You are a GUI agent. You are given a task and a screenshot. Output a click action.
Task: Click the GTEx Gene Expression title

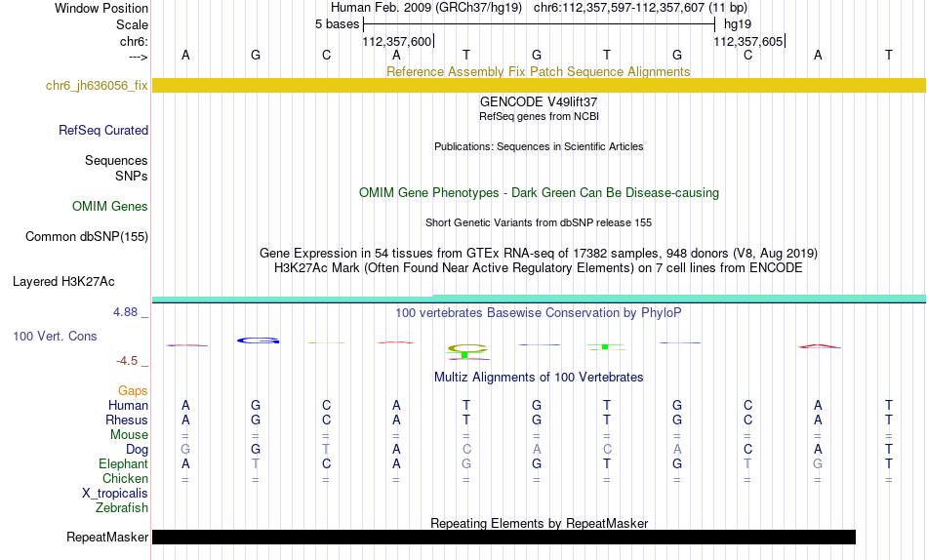coord(539,253)
